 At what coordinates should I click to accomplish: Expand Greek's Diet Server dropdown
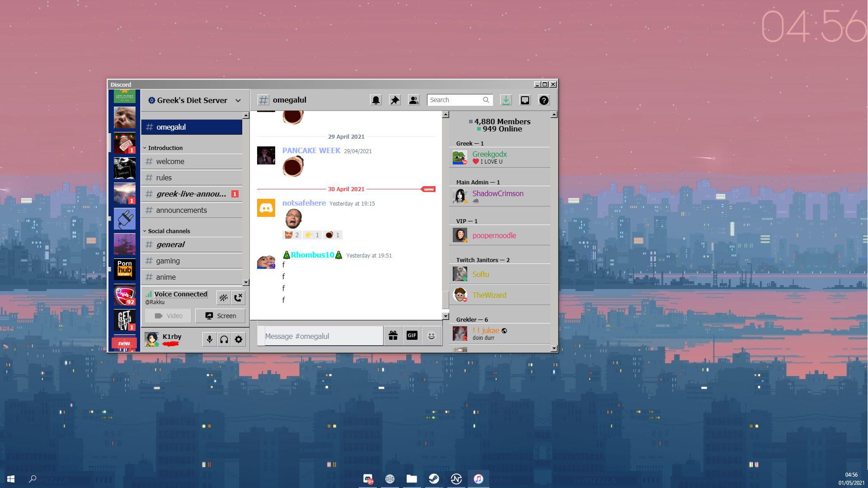click(238, 100)
